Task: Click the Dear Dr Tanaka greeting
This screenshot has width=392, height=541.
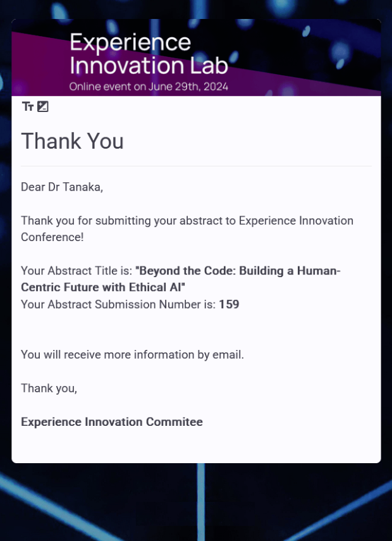Action: 62,187
